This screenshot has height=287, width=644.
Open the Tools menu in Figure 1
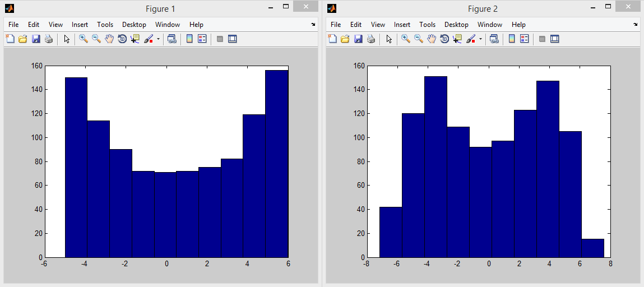click(x=105, y=25)
